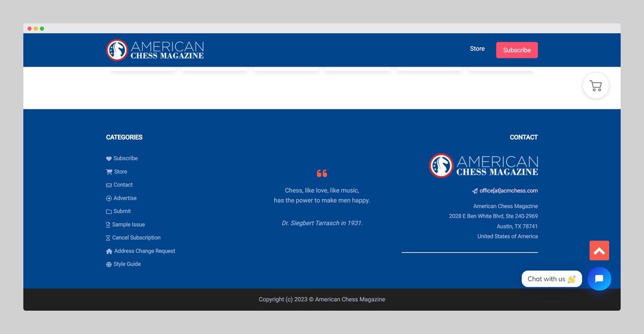Go to the Submit footer link

[x=122, y=212]
